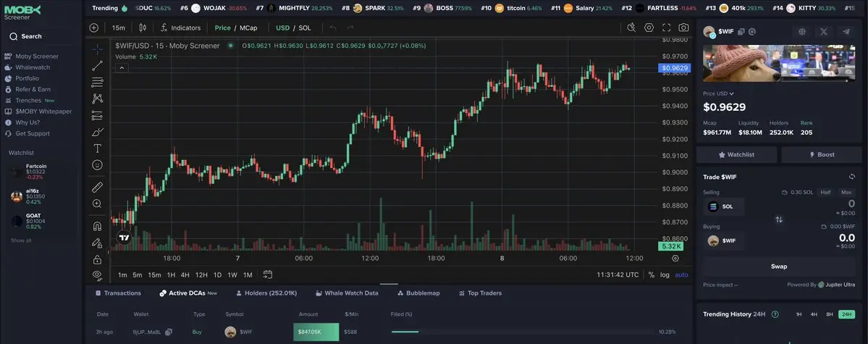Click the Boost button

[822, 154]
